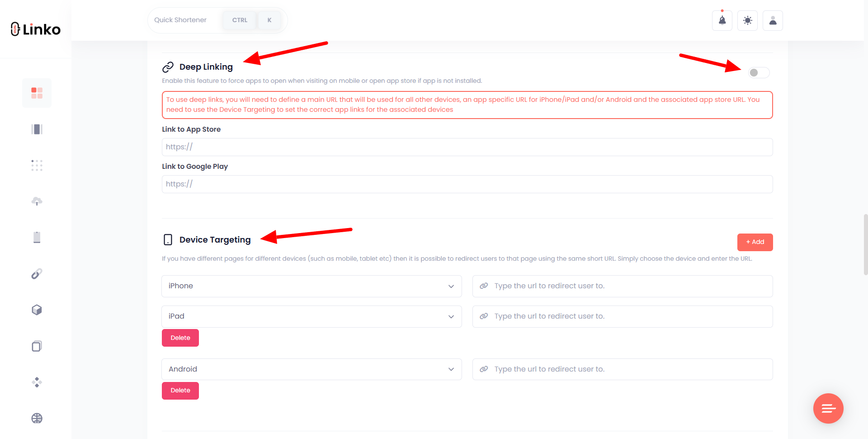Click the Device Targeting tablet icon

168,240
